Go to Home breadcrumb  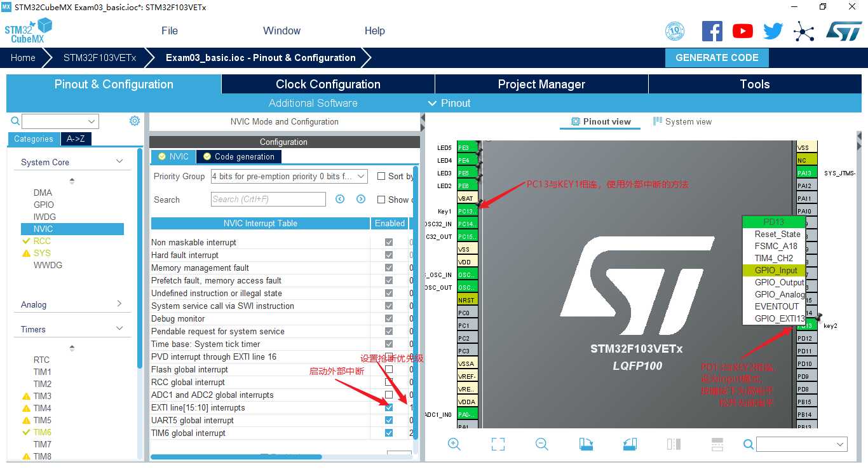point(23,57)
